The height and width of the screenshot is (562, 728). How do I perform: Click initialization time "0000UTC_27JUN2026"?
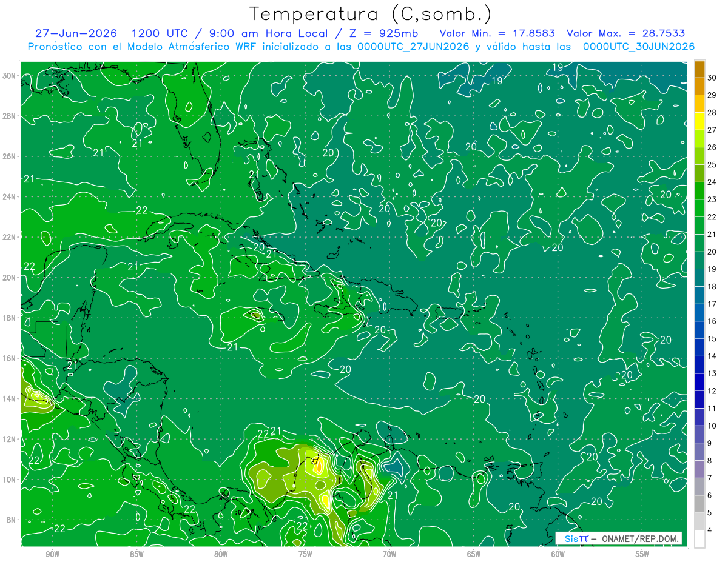pos(413,46)
